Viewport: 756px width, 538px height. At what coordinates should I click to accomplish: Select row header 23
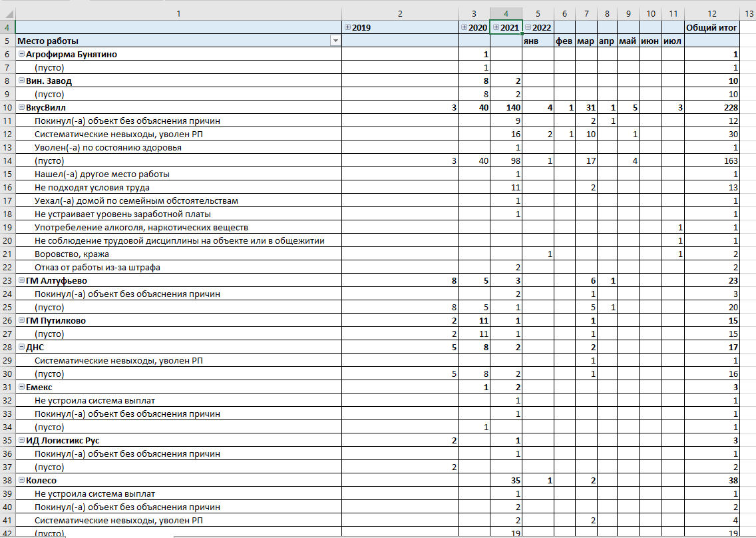tap(8, 281)
